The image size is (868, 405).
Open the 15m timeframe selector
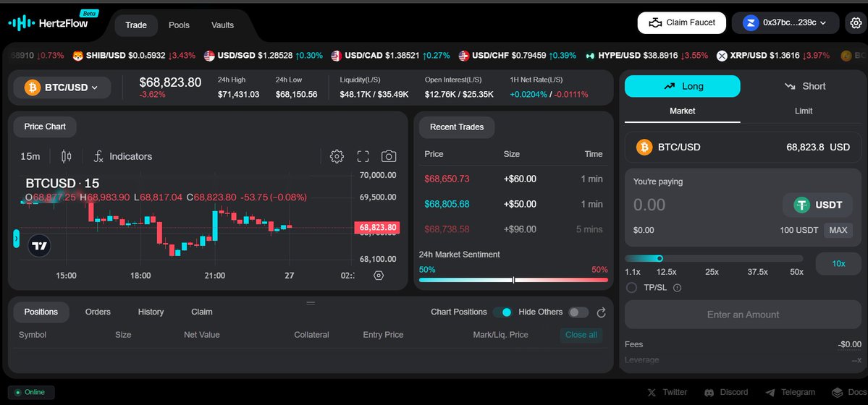pyautogui.click(x=30, y=157)
